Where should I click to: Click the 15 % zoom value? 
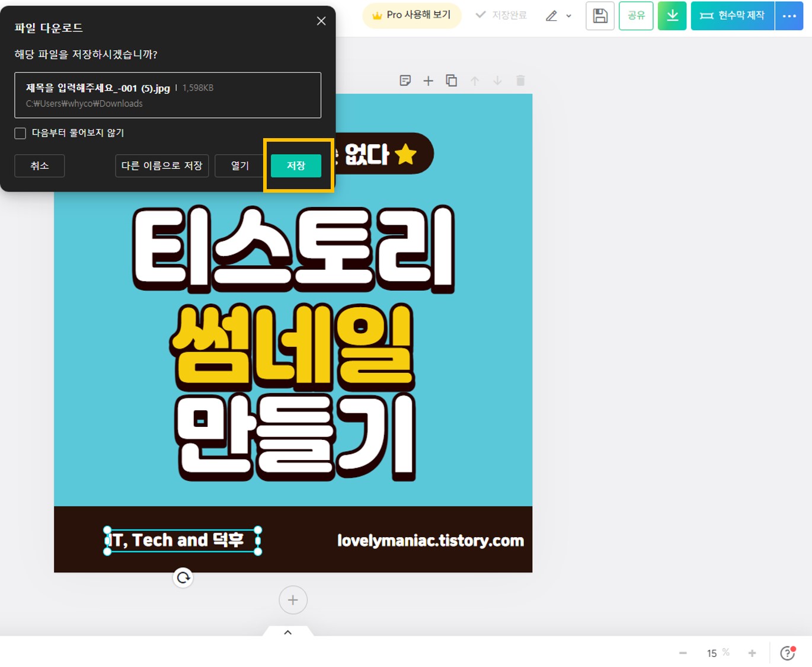718,653
